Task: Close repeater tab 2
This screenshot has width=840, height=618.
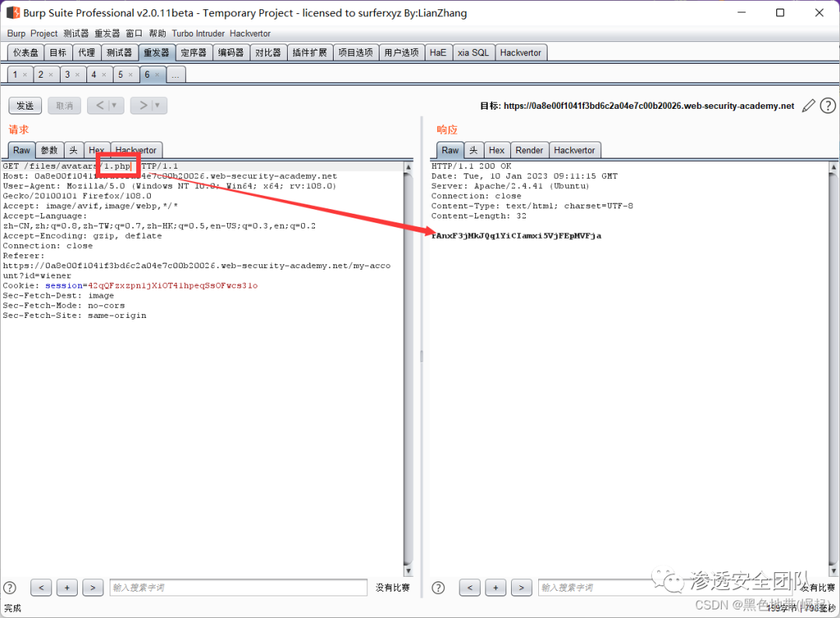Action: point(51,75)
